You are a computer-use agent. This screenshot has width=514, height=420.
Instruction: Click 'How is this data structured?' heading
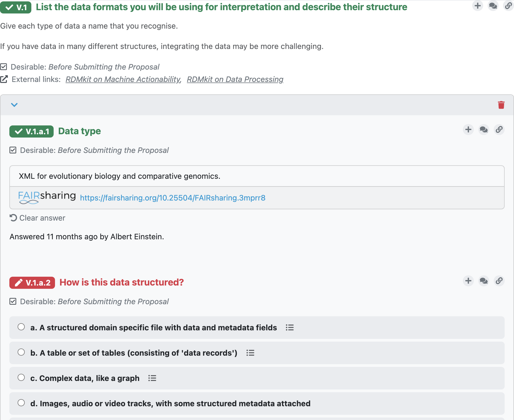tap(122, 282)
